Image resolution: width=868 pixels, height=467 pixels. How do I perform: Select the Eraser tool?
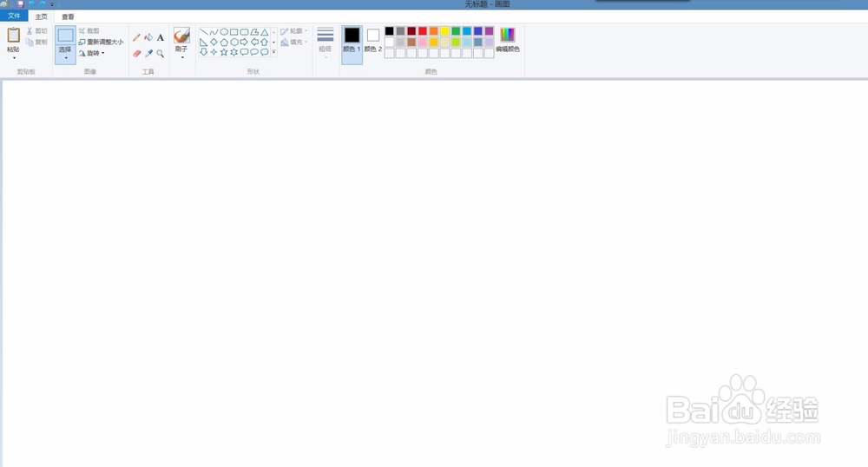(x=137, y=54)
